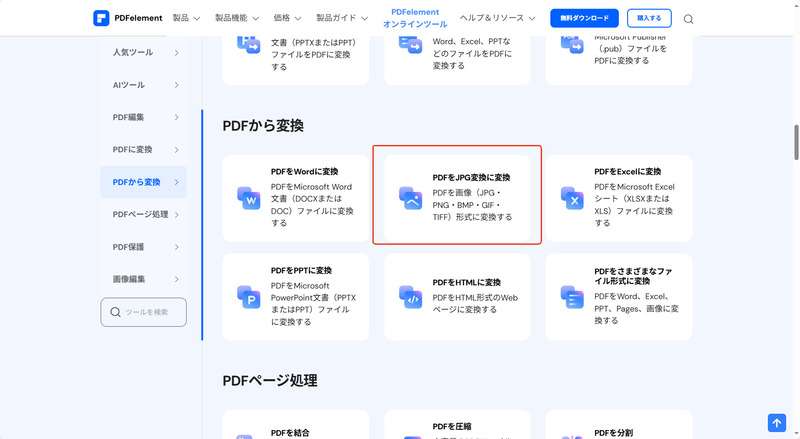Expand the AIツール sidebar chevron
800x439 pixels.
177,85
